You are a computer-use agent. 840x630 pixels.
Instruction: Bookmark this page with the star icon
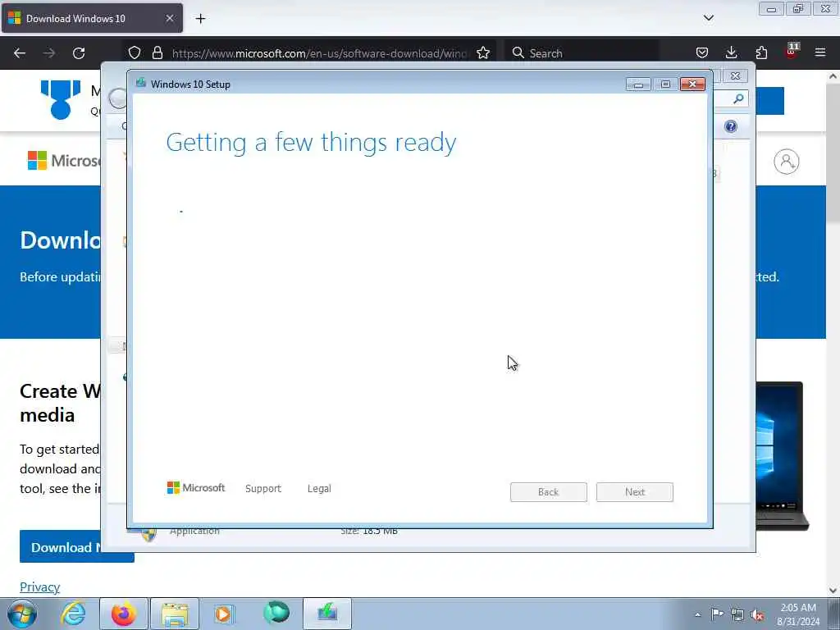pyautogui.click(x=483, y=52)
